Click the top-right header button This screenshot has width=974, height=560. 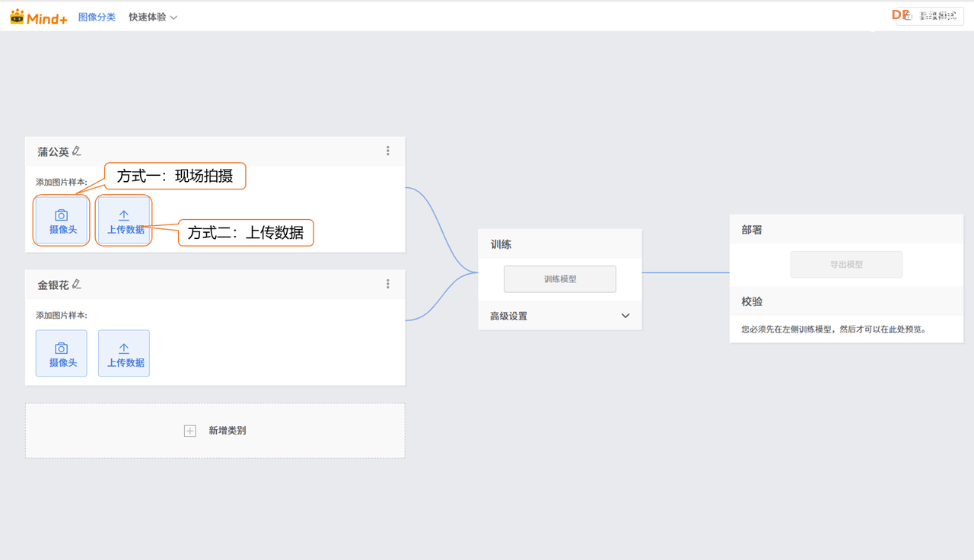930,16
